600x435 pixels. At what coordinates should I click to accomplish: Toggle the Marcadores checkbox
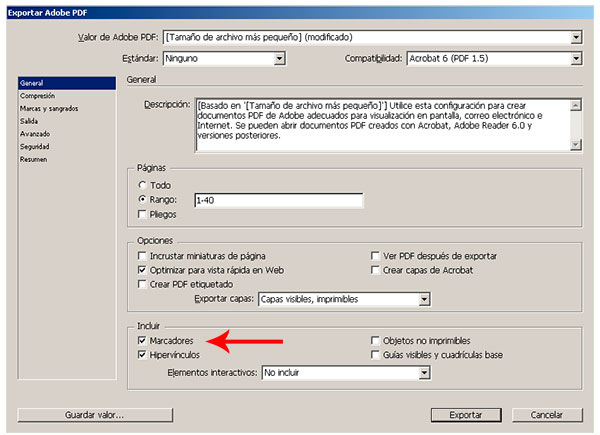(x=142, y=341)
